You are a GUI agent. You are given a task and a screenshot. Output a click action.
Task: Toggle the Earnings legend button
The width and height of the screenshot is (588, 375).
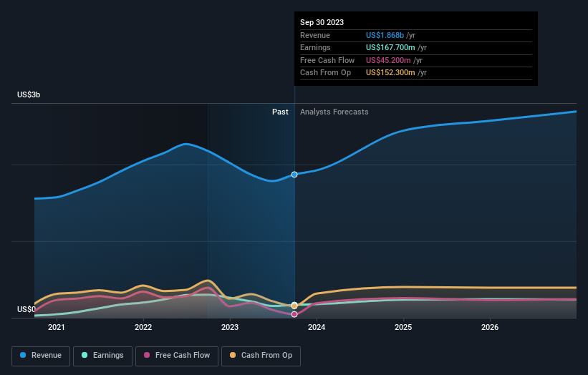click(102, 356)
